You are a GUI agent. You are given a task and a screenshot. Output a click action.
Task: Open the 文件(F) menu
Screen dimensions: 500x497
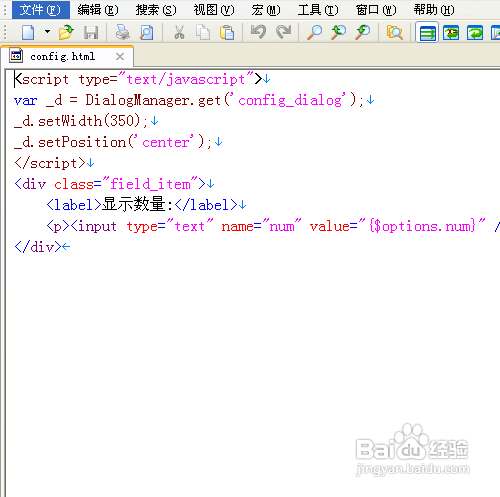tap(41, 10)
